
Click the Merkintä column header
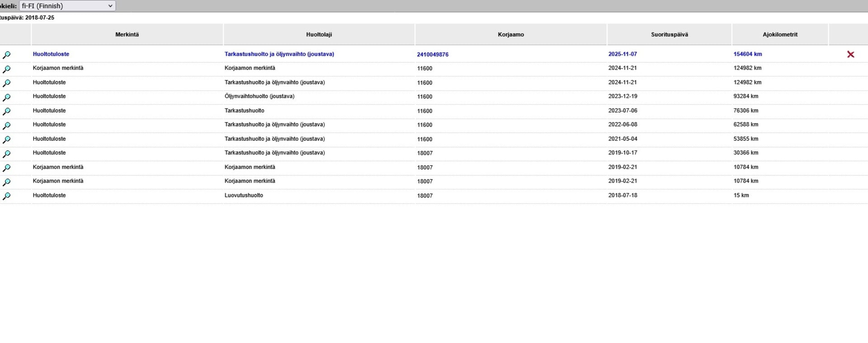point(127,35)
